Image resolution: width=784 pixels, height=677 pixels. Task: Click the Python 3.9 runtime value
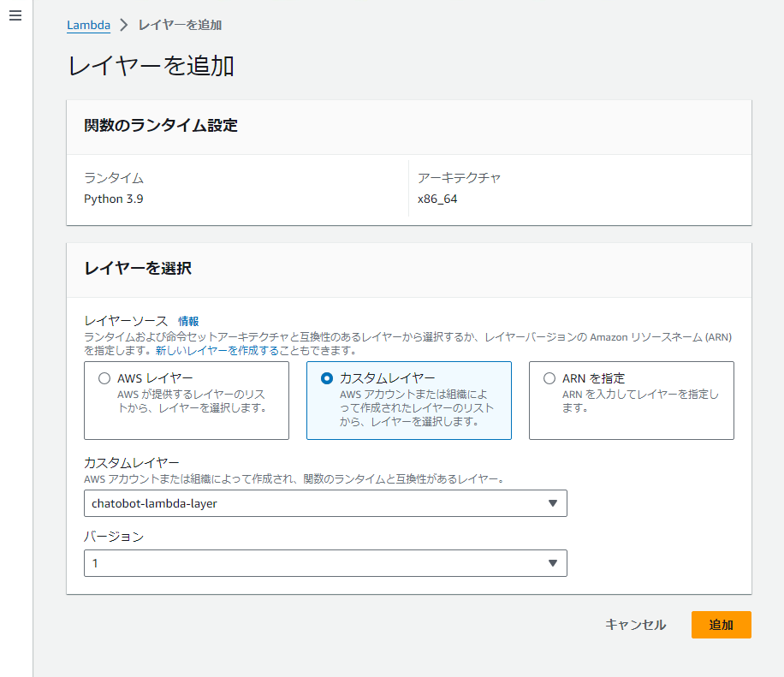114,199
